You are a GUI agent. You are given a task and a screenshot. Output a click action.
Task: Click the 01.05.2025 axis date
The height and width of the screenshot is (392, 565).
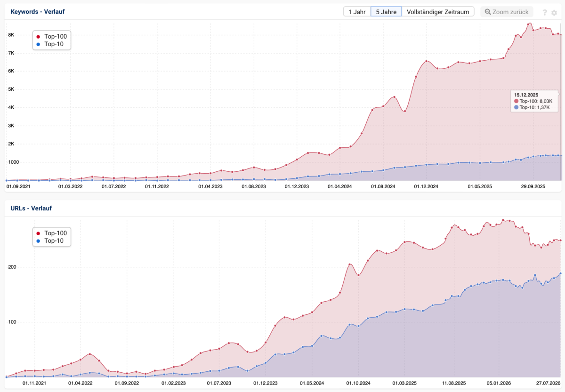pyautogui.click(x=480, y=186)
